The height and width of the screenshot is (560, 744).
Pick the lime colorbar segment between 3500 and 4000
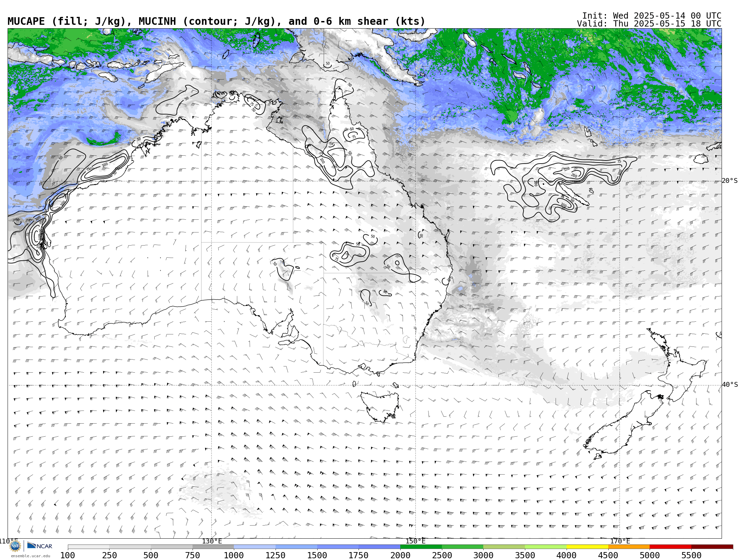click(546, 547)
